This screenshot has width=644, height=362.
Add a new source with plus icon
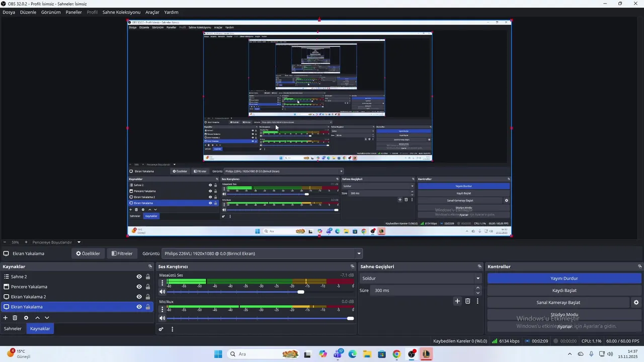tap(6, 318)
